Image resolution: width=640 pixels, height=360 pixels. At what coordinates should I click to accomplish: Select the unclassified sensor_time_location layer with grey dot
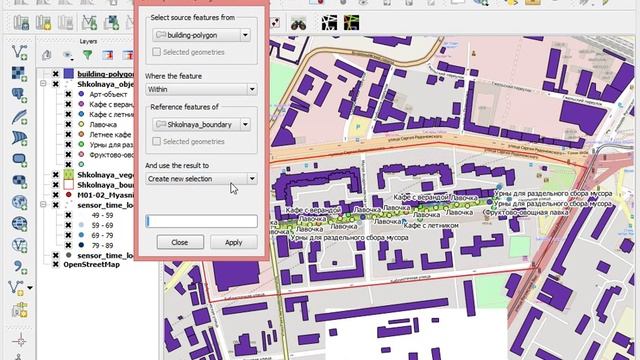click(x=105, y=256)
